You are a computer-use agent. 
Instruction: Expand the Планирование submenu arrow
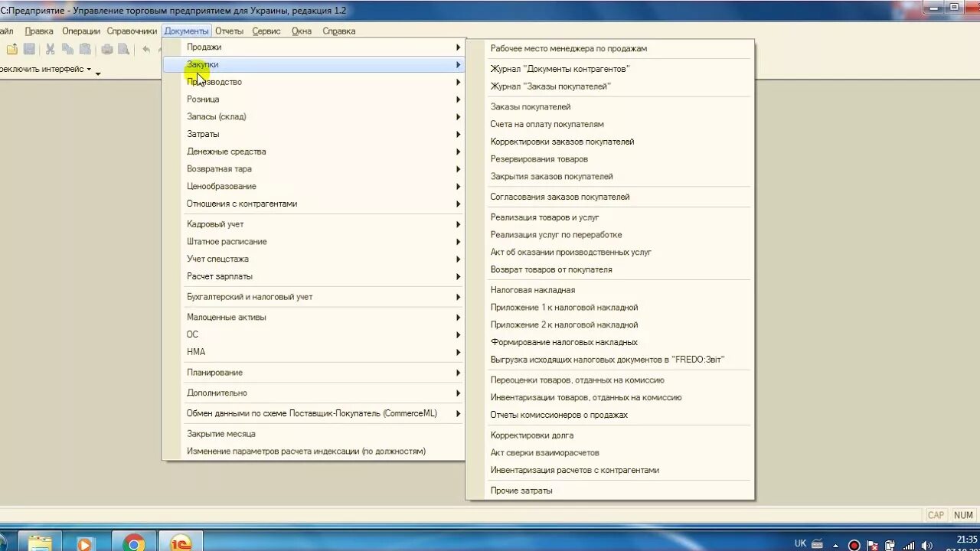click(459, 373)
